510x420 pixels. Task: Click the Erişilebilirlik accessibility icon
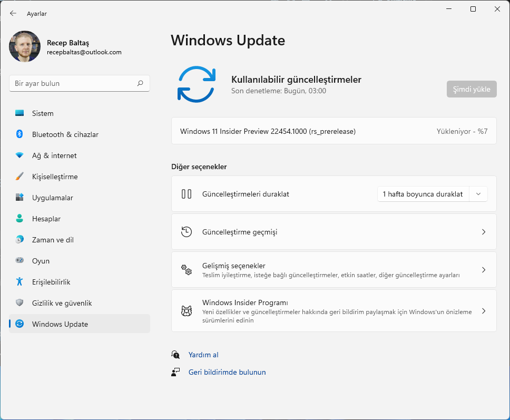point(19,281)
